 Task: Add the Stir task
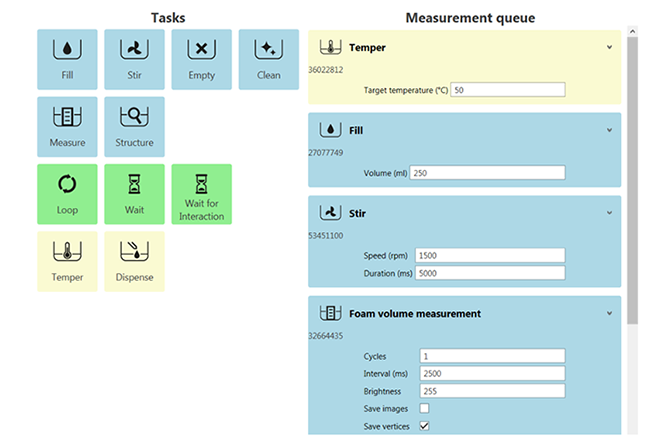[134, 59]
